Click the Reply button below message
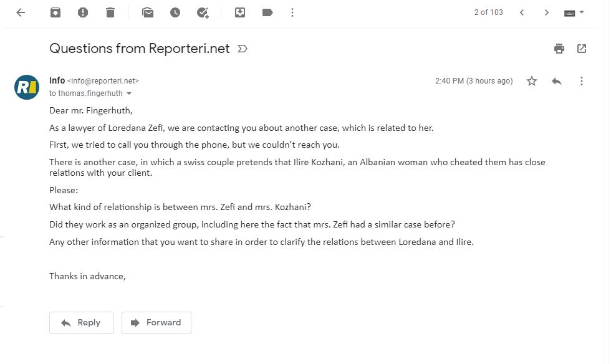This screenshot has height=364, width=611. coord(82,323)
